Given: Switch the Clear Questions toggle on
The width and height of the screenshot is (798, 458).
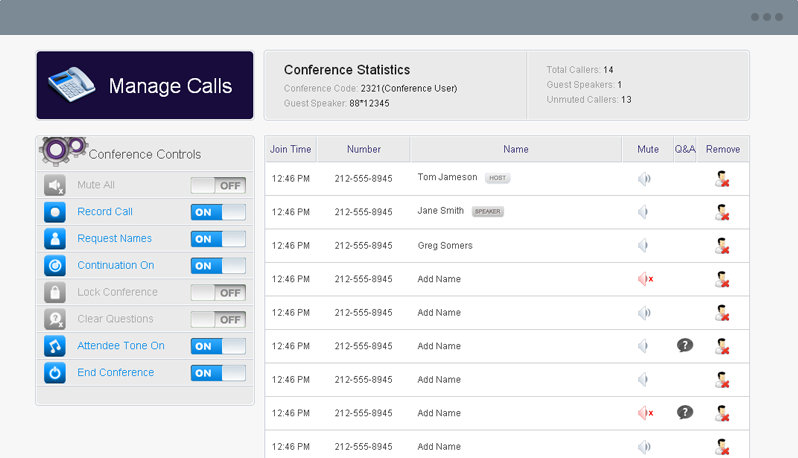Looking at the screenshot, I should [218, 320].
